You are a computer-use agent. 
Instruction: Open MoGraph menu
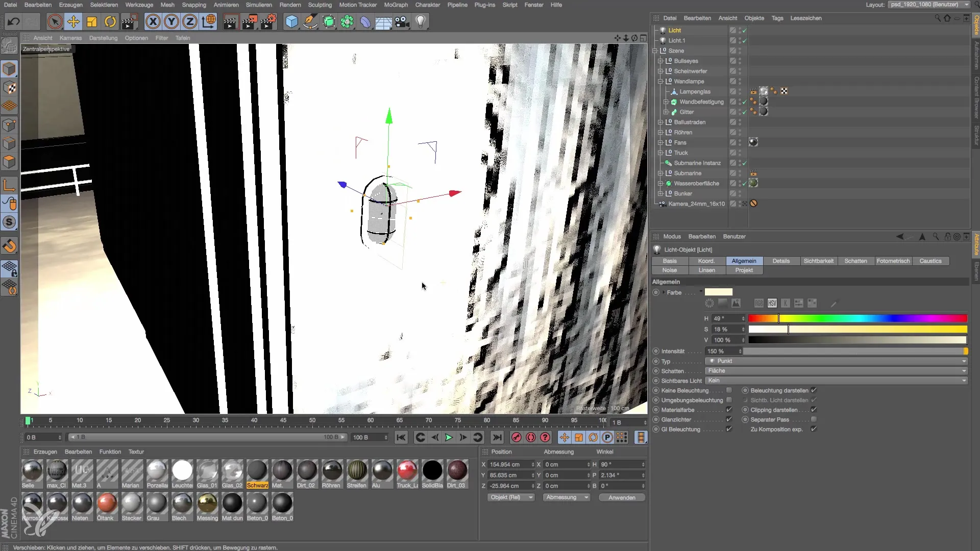tap(396, 5)
